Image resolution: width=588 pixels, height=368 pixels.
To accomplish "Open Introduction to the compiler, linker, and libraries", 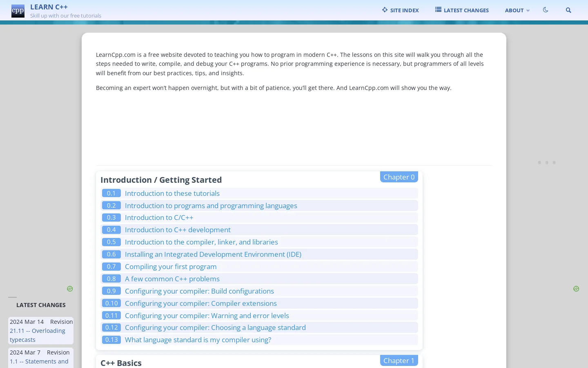I will point(201,242).
